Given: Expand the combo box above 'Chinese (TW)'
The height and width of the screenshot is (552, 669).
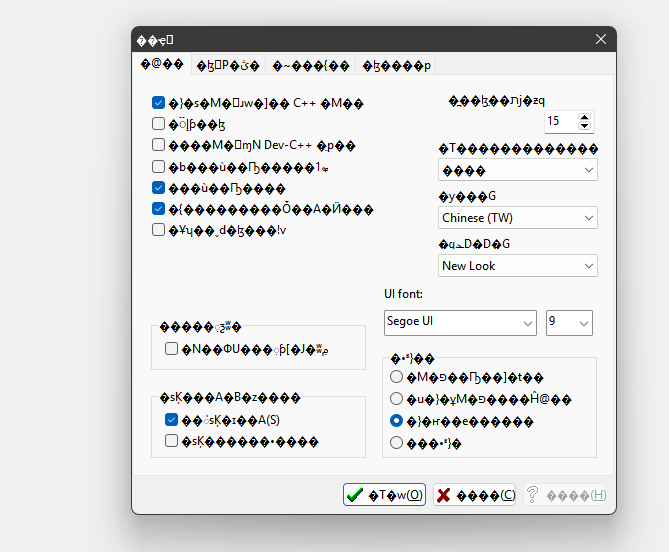Looking at the screenshot, I should point(518,170).
